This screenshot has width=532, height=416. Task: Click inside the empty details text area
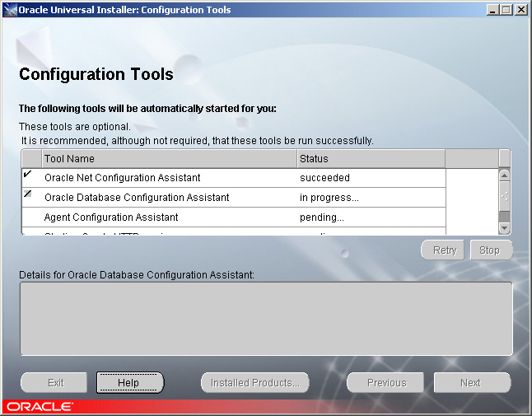point(266,319)
